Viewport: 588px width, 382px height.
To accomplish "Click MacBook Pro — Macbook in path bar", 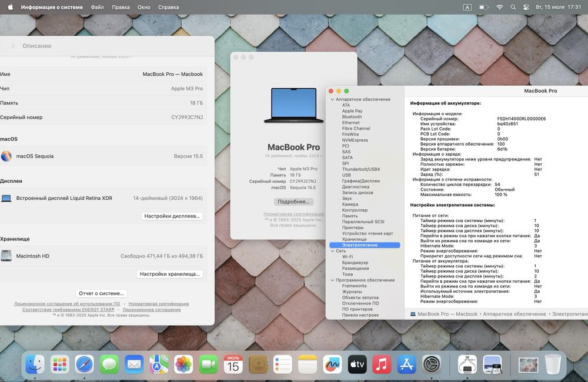I will pyautogui.click(x=447, y=314).
